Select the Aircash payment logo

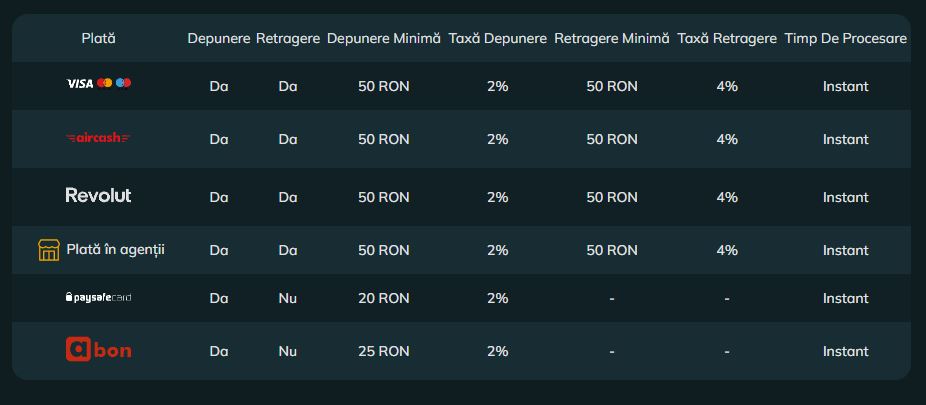(98, 138)
